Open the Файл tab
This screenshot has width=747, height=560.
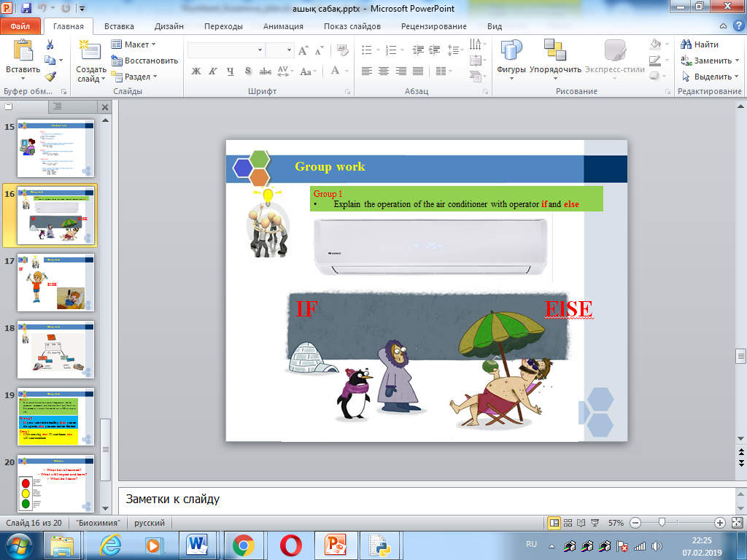point(20,26)
